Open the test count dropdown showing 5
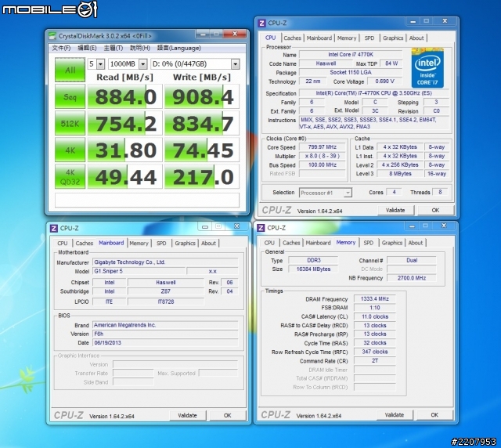Viewport: 501px width, 448px height. 96,64
